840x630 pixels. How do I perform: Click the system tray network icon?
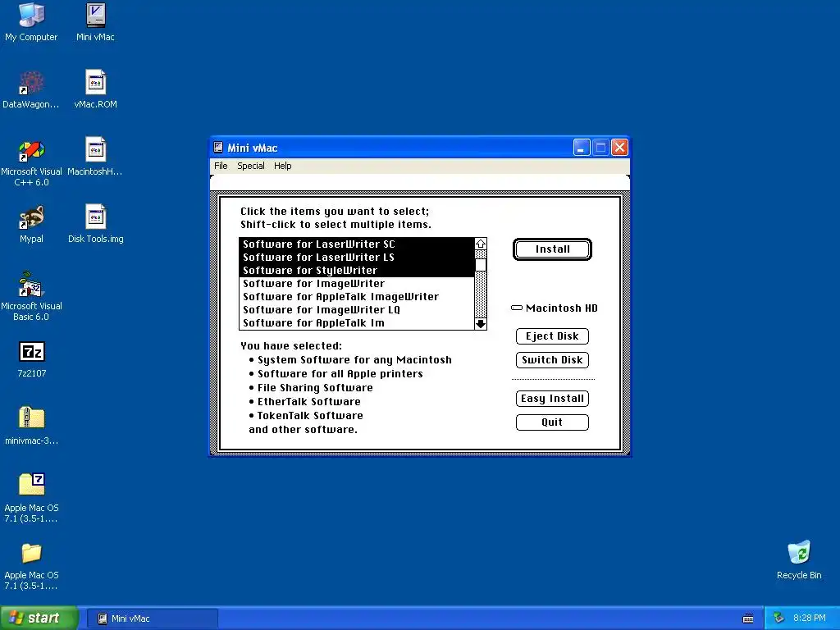click(x=778, y=619)
